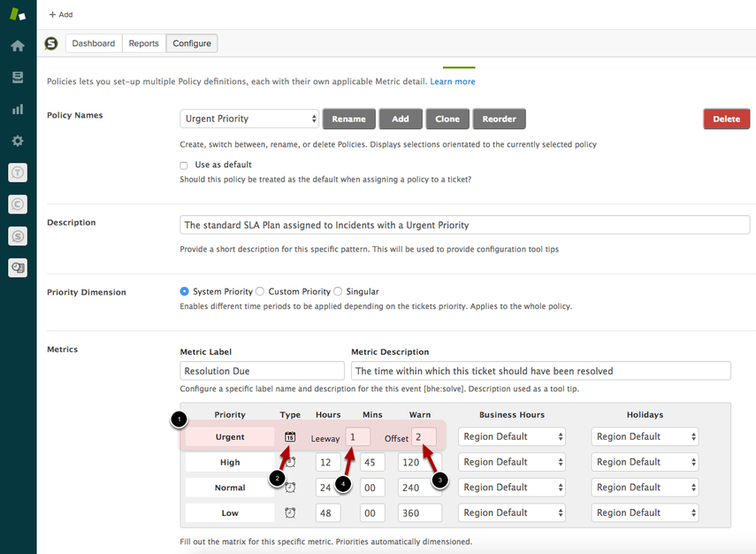Screen dimensions: 756x554
Task: Click the Low priority row label
Action: (230, 513)
